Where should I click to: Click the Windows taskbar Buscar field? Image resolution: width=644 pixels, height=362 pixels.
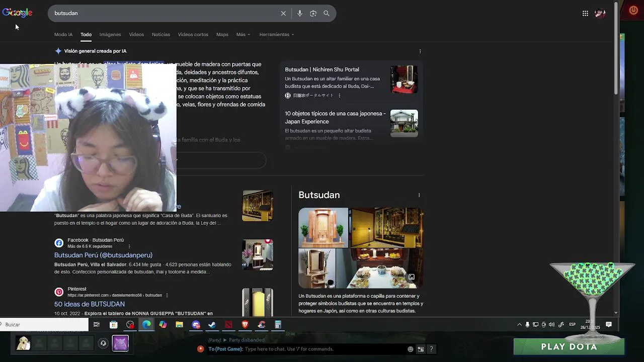coord(44,325)
